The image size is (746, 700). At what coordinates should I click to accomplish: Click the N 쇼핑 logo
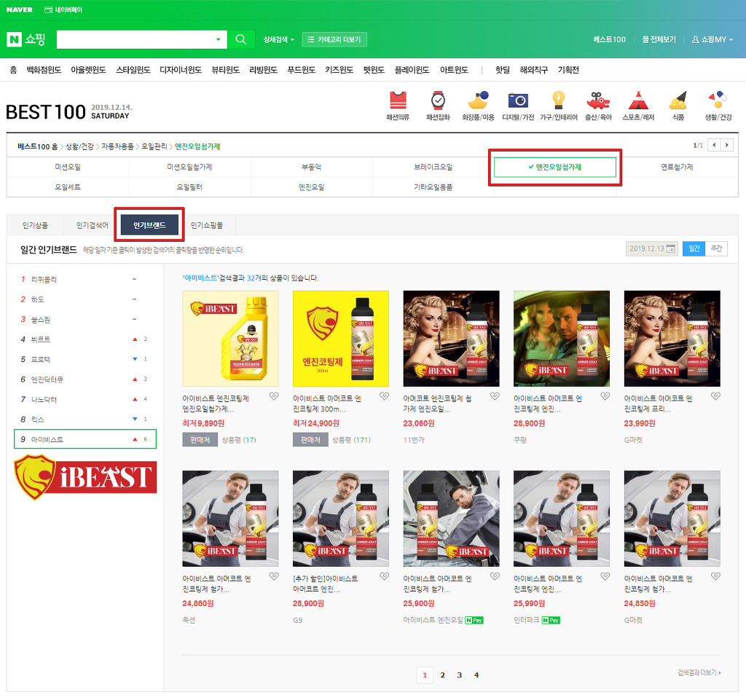click(26, 39)
